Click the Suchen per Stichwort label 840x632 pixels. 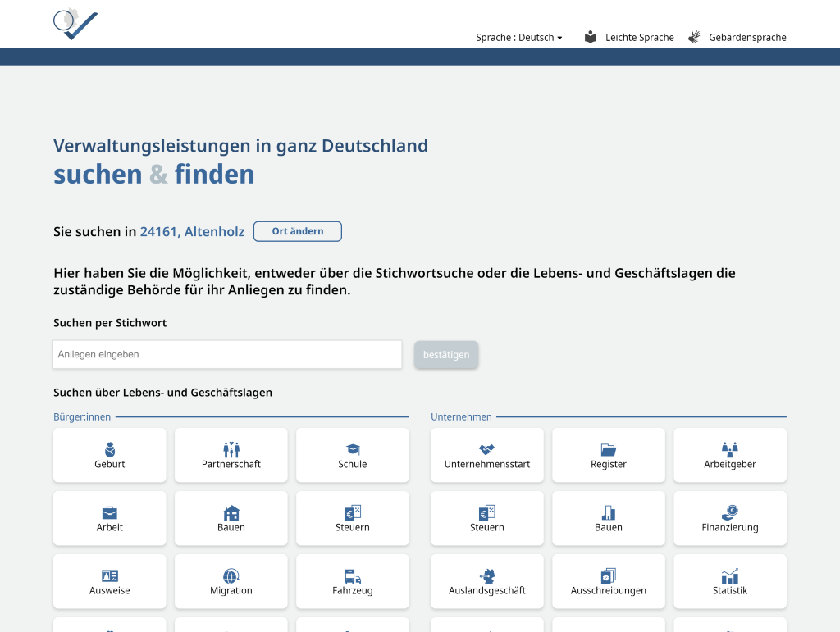pos(110,323)
